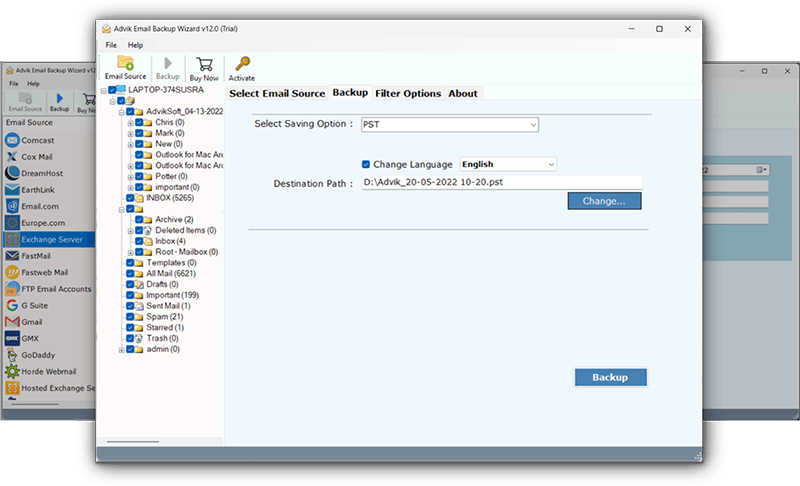Image resolution: width=800 pixels, height=486 pixels.
Task: Select Comcast in background Email Source list
Action: point(37,140)
